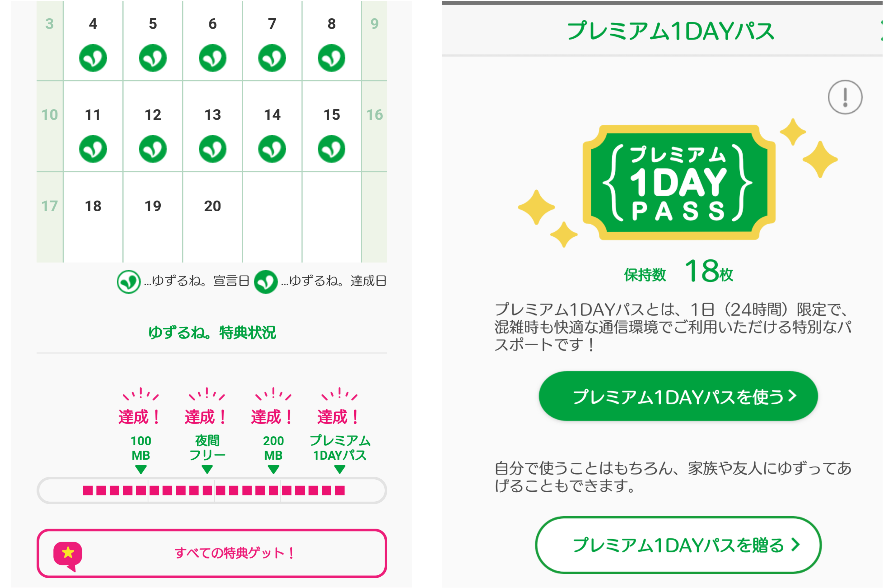Click the 夜間フリー reward marker arrow
This screenshot has height=588, width=883.
point(207,469)
